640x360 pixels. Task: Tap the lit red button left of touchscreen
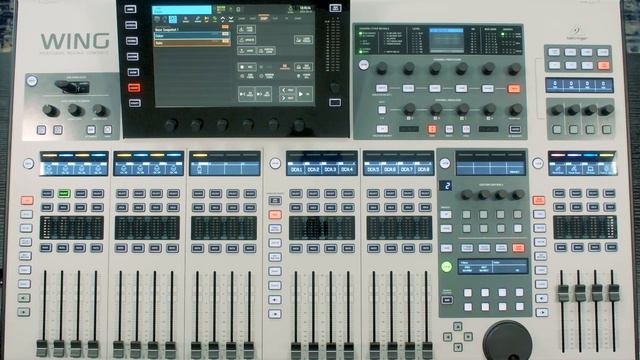[134, 87]
